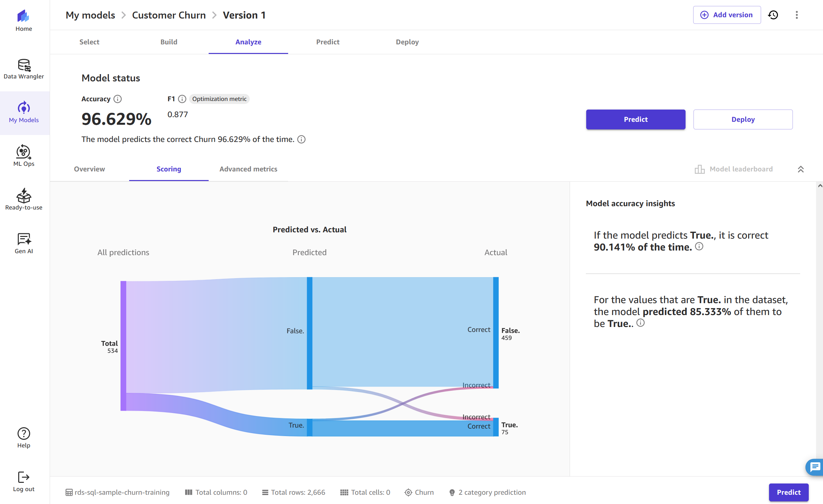Collapse the model status section chevron
823x504 pixels.
800,169
